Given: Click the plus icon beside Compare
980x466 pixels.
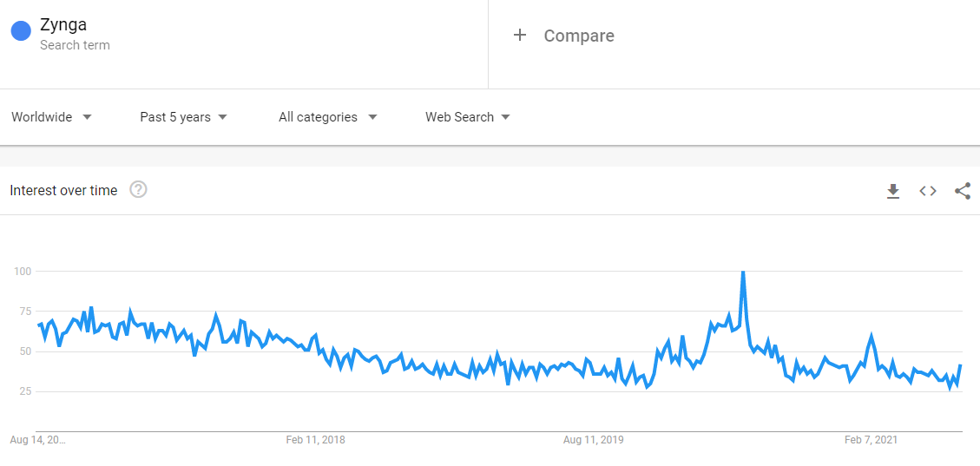Looking at the screenshot, I should pyautogui.click(x=519, y=35).
